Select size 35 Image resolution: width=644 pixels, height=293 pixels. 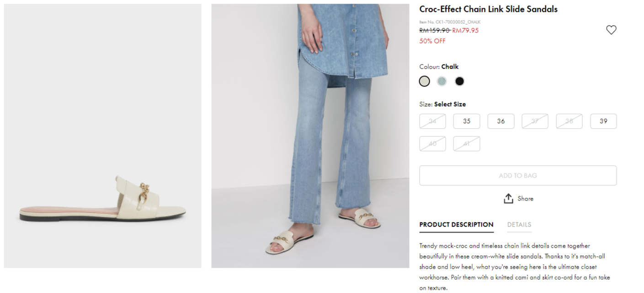(467, 121)
